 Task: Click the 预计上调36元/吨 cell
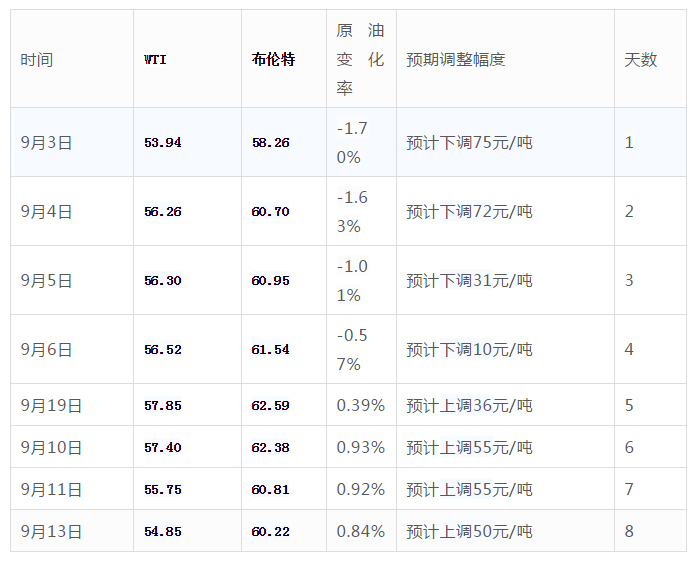click(x=469, y=405)
